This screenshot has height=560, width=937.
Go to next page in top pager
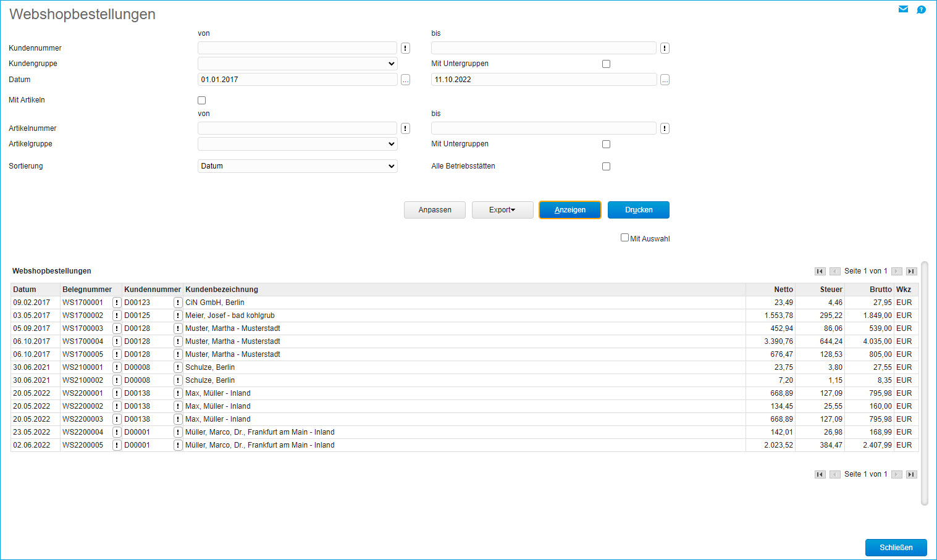896,271
